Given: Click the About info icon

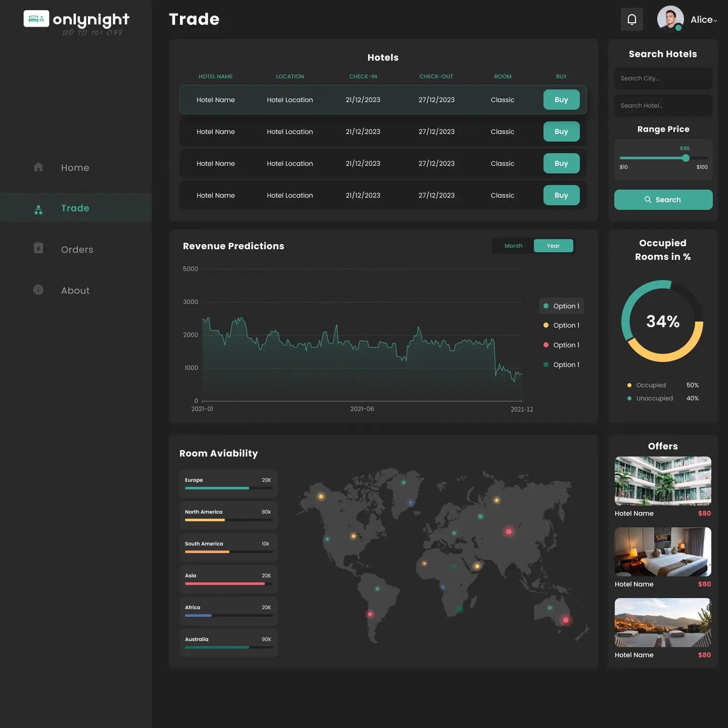Looking at the screenshot, I should point(38,290).
